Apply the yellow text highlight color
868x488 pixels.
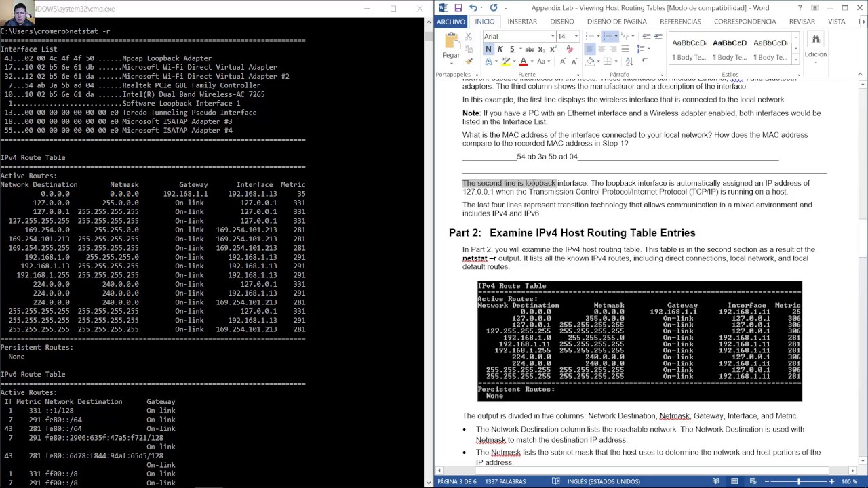(505, 62)
